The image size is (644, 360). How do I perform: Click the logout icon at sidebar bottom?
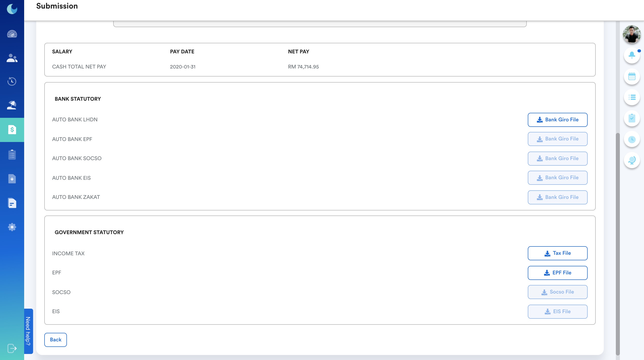click(12, 348)
